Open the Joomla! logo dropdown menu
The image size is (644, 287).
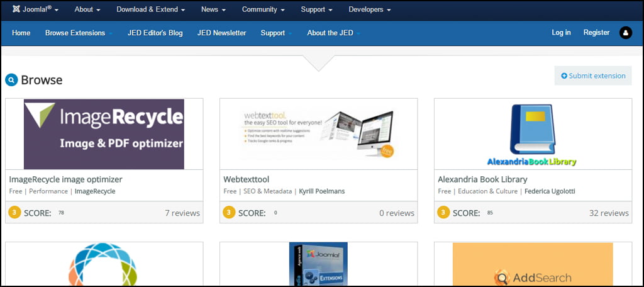point(35,9)
